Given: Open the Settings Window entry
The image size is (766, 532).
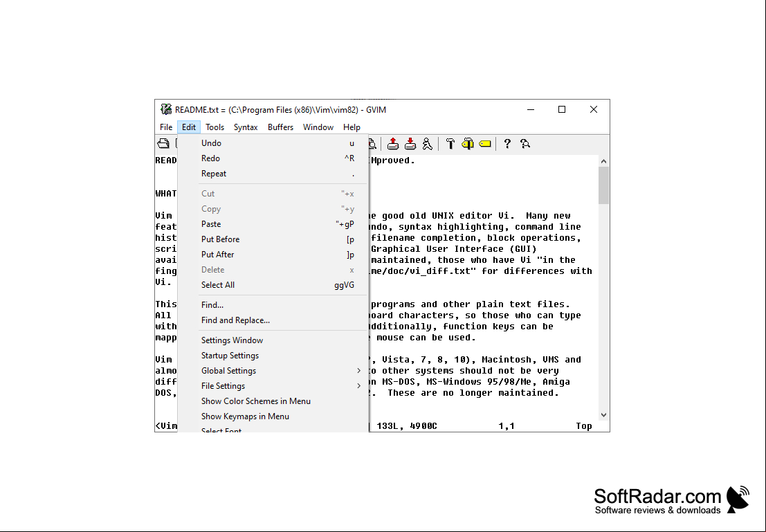Looking at the screenshot, I should coord(273,340).
